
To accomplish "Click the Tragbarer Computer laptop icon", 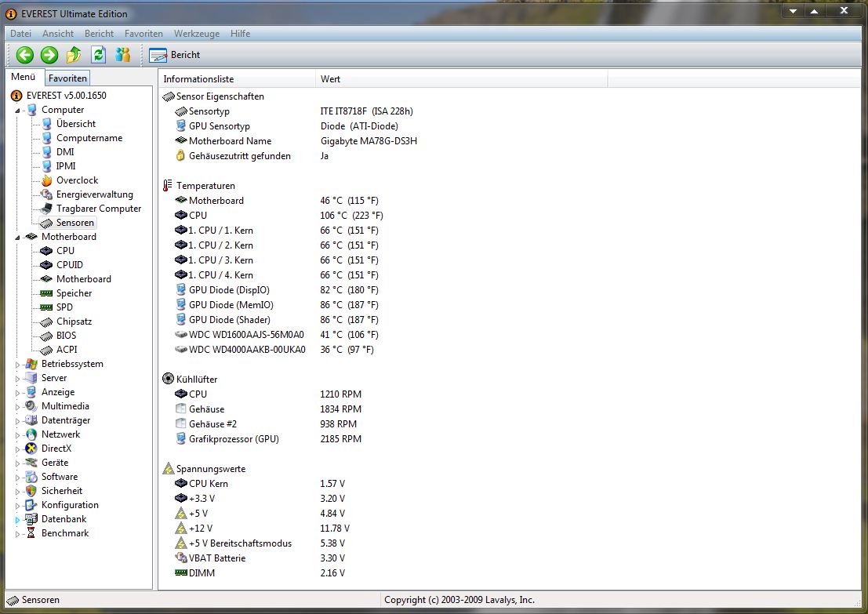I will pyautogui.click(x=46, y=209).
